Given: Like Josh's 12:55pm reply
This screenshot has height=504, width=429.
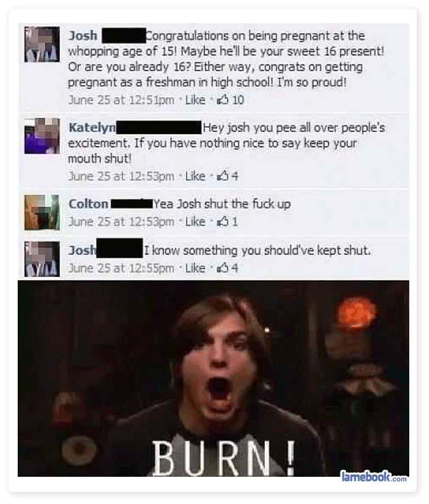Looking at the screenshot, I should point(195,268).
